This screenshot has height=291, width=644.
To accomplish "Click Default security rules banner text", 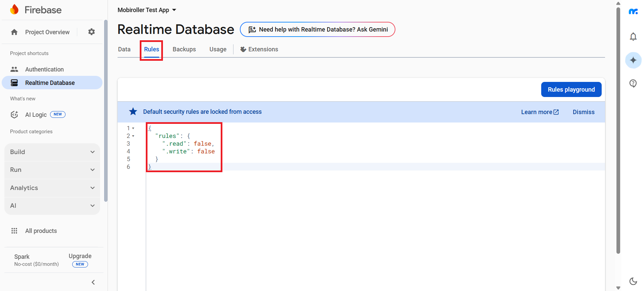I will tap(202, 112).
